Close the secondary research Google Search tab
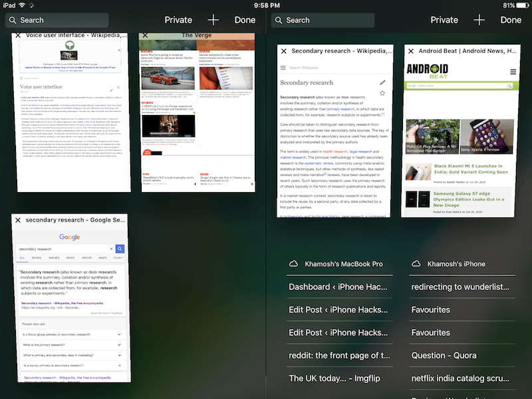The image size is (532, 399). (18, 220)
